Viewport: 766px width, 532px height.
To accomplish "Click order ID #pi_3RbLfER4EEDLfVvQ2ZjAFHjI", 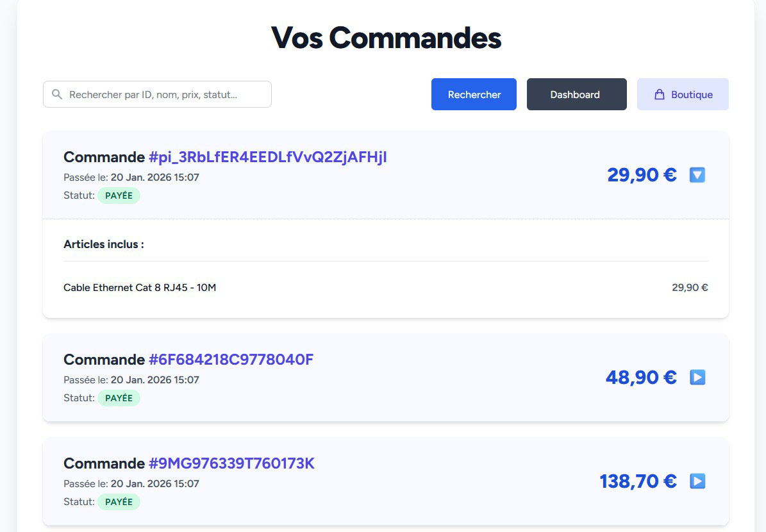I will [267, 157].
